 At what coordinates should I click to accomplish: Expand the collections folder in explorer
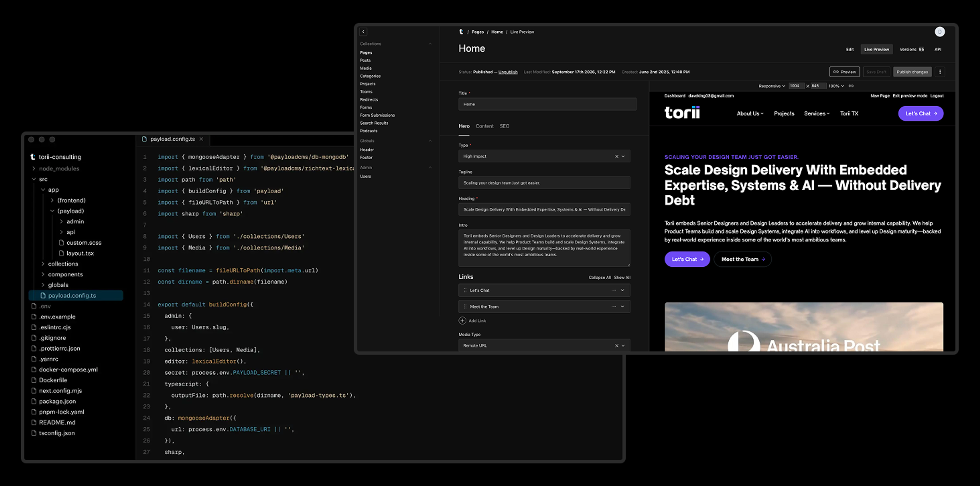point(43,264)
